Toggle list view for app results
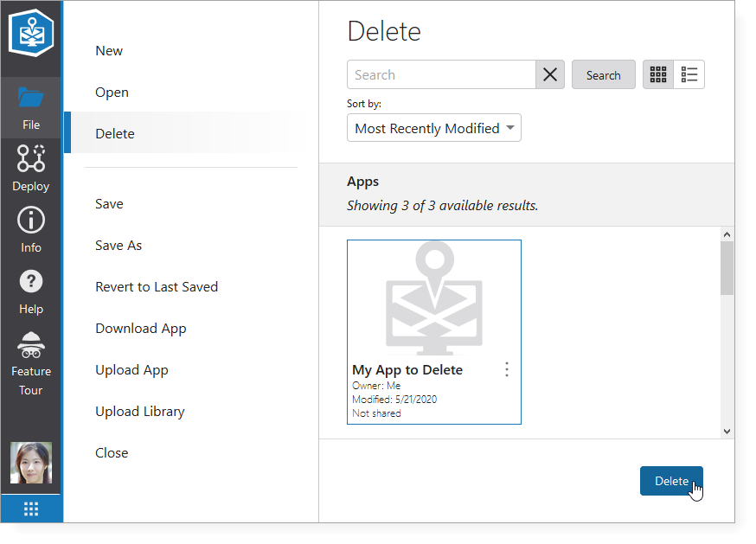 pyautogui.click(x=689, y=74)
